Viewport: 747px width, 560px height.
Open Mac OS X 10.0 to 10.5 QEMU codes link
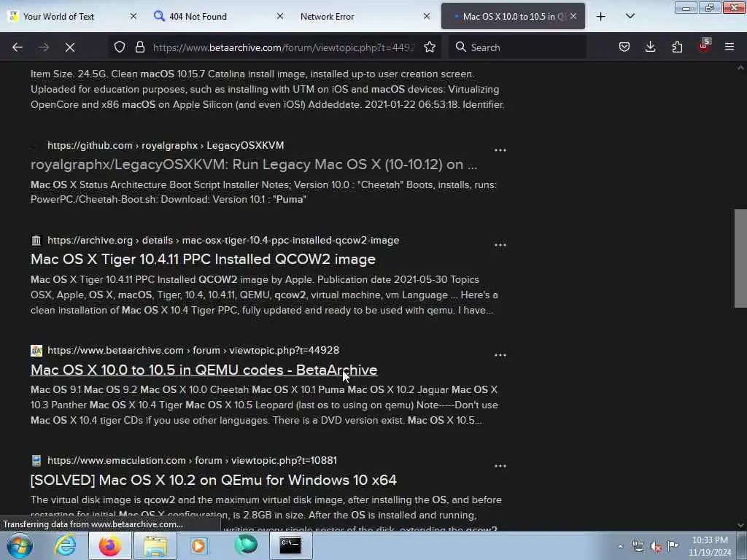coord(204,370)
